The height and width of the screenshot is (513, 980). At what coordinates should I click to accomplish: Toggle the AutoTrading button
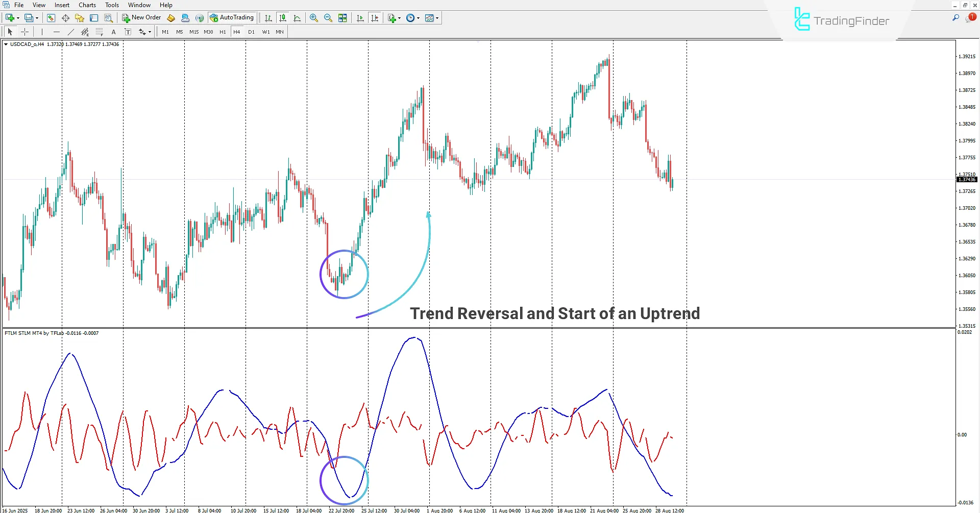(232, 18)
